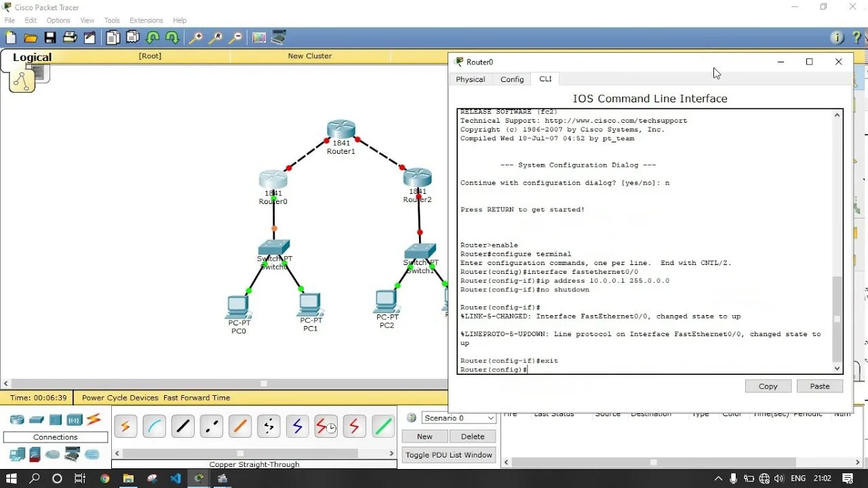The height and width of the screenshot is (488, 868).
Task: Click the Network Information icon in main toolbar
Action: click(x=837, y=38)
